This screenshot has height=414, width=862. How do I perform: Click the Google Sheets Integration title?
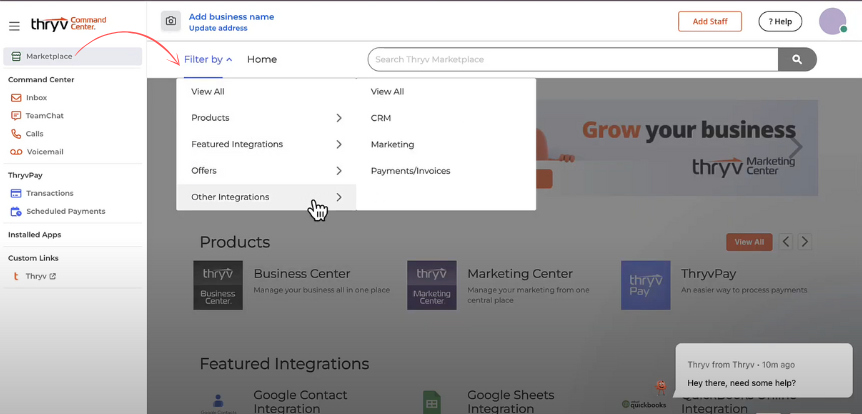511,402
